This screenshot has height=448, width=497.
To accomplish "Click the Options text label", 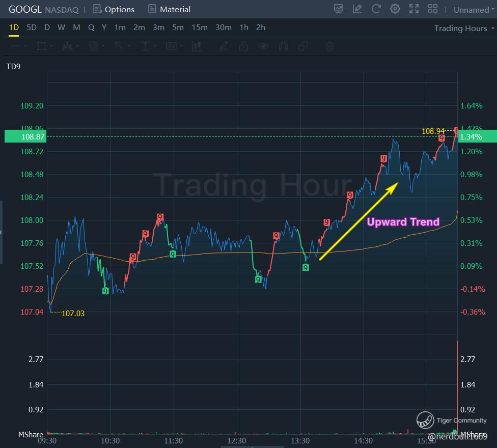I will pyautogui.click(x=120, y=10).
